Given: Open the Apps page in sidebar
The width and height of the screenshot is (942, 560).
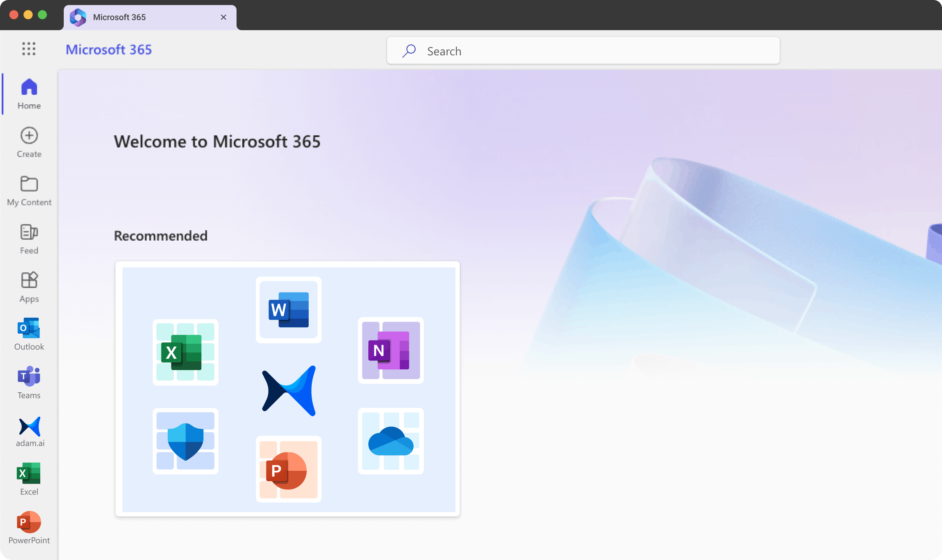Looking at the screenshot, I should pyautogui.click(x=29, y=287).
